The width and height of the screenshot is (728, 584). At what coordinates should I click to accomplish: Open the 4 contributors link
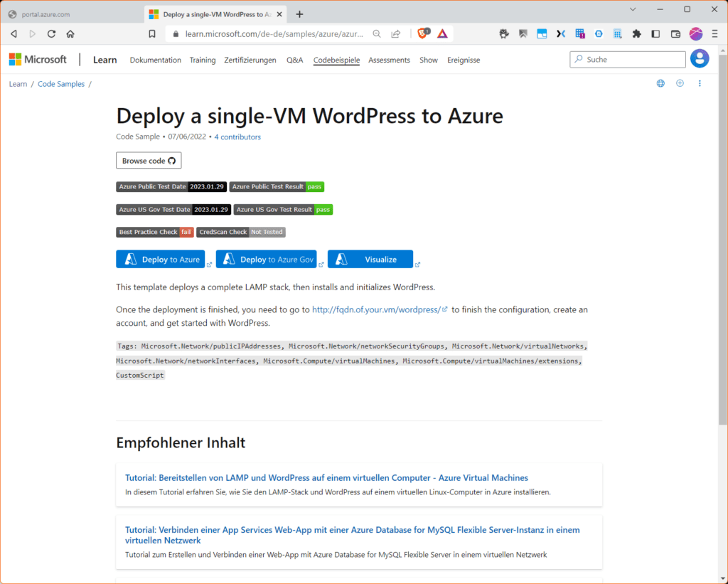pos(237,137)
